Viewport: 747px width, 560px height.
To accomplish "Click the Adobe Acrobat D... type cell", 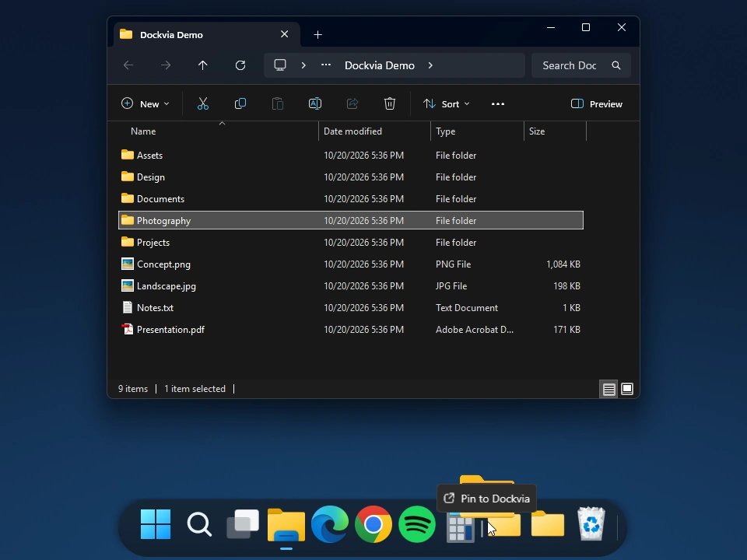I will (475, 330).
